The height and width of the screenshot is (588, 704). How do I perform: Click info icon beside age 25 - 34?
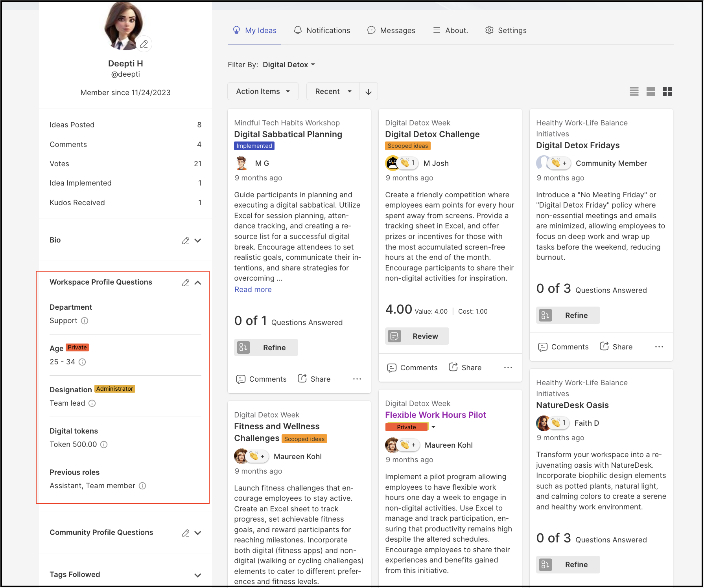click(82, 362)
